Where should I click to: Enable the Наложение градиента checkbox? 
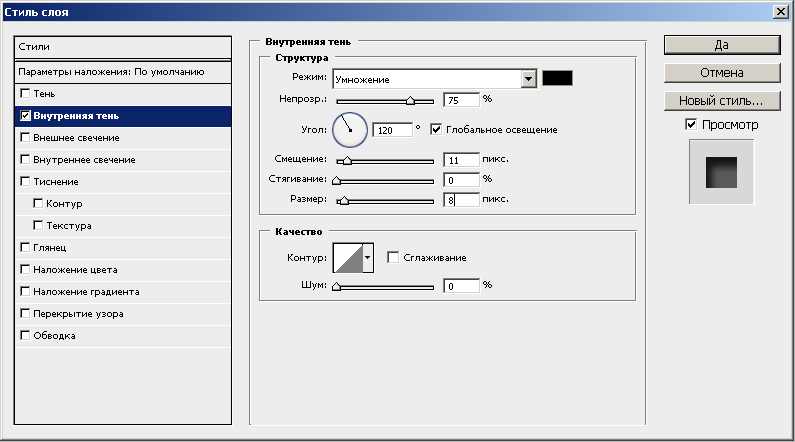25,291
